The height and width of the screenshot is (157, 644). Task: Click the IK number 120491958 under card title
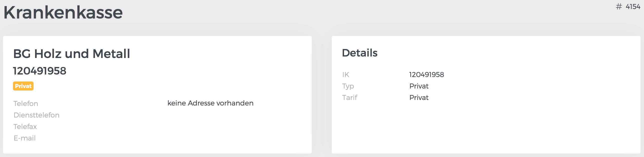39,71
